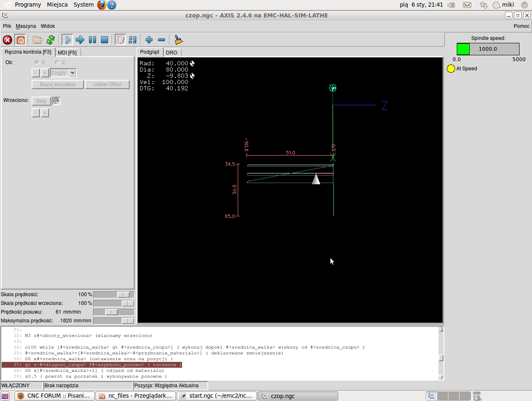Toggle the machine power button
Viewport: 532px width, 401px height.
pos(20,40)
